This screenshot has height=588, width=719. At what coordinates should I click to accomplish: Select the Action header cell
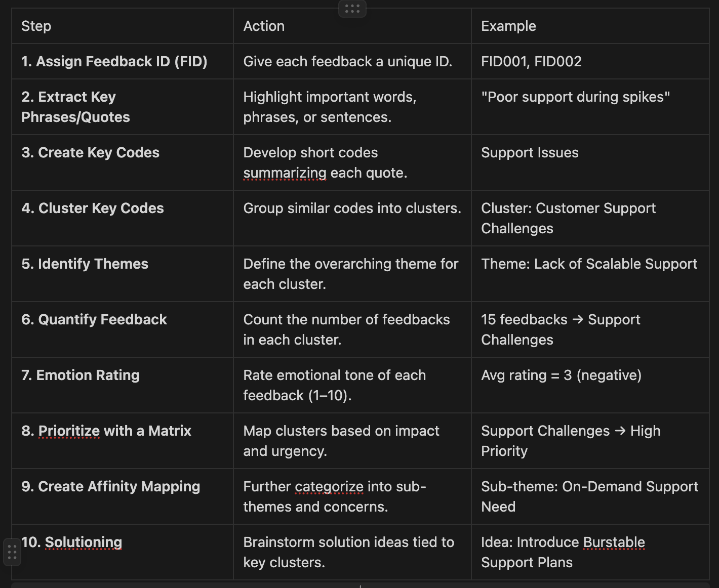click(x=352, y=26)
